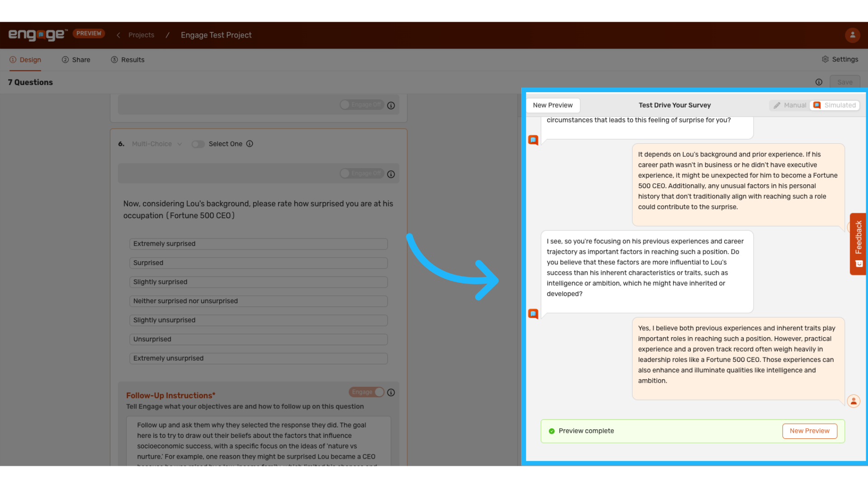Viewport: 868px width, 488px height.
Task: Click the info icon next to Save
Action: tap(819, 82)
